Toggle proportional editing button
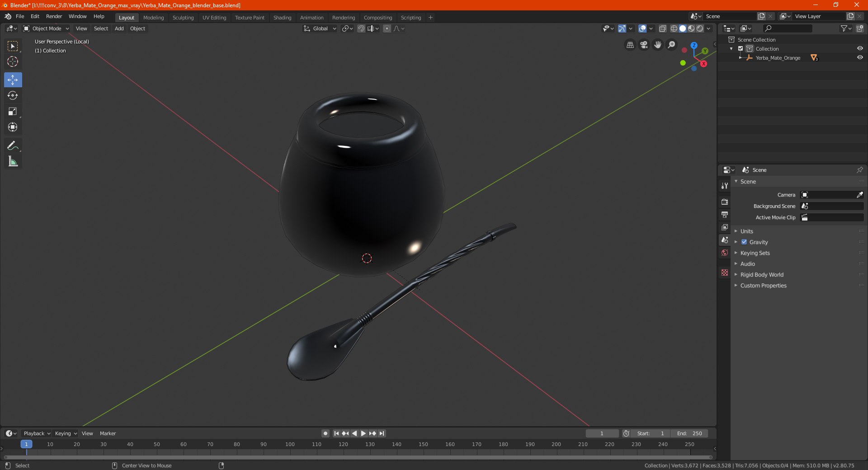The image size is (868, 470). pyautogui.click(x=387, y=28)
